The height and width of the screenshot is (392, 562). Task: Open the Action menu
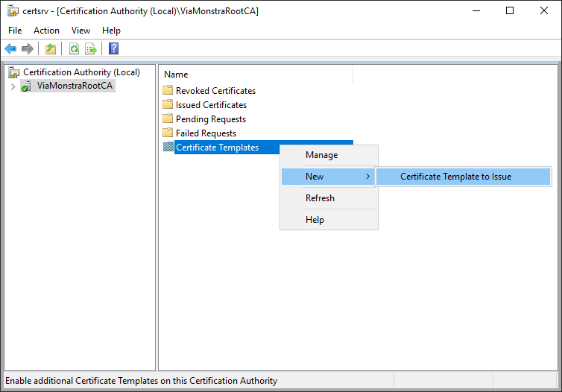click(46, 31)
